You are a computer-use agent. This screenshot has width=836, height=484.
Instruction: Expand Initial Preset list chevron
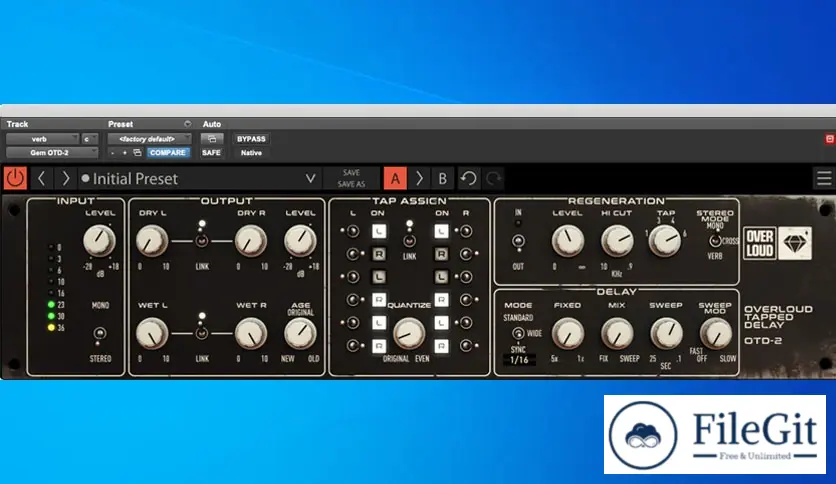click(x=310, y=179)
